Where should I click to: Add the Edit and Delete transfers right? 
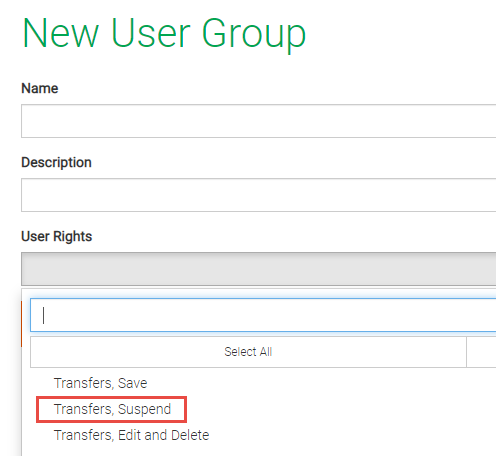131,435
